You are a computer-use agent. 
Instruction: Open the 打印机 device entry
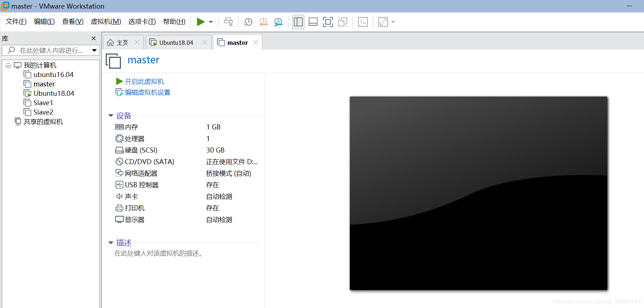pos(135,208)
